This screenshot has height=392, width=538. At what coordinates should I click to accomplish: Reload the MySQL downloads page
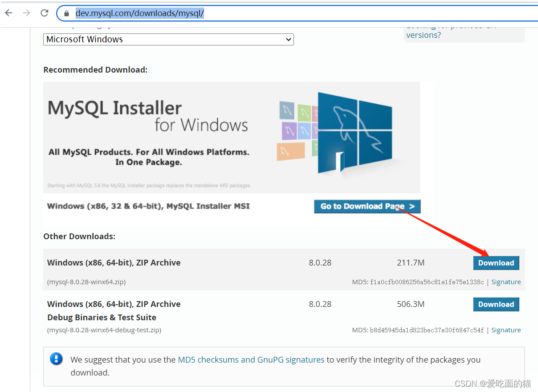pyautogui.click(x=44, y=13)
